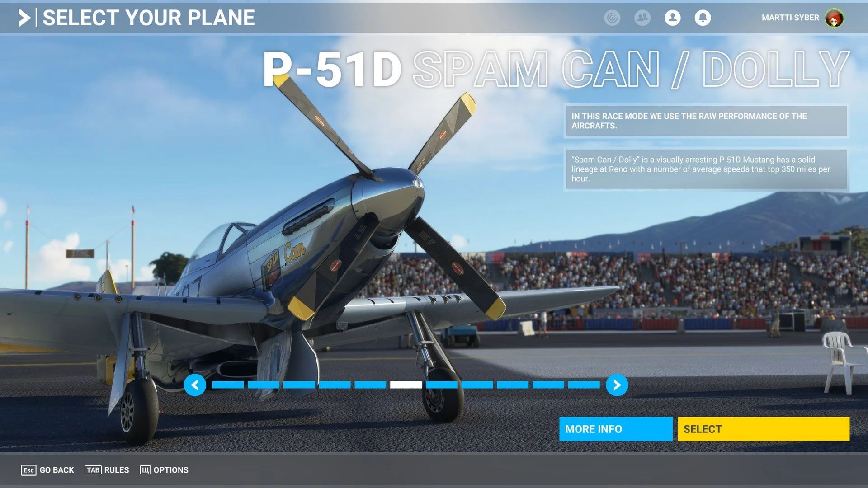Go to next plane with right arrow
The height and width of the screenshot is (488, 868).
click(x=617, y=385)
